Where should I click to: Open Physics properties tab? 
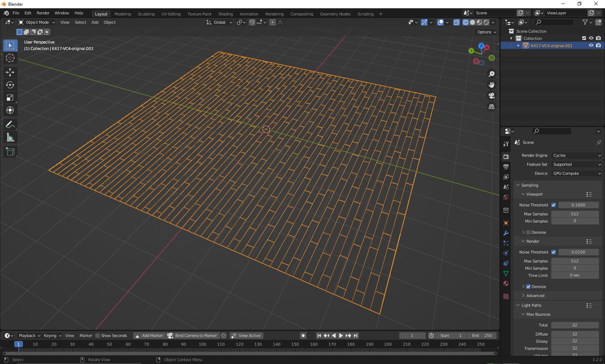(x=506, y=253)
